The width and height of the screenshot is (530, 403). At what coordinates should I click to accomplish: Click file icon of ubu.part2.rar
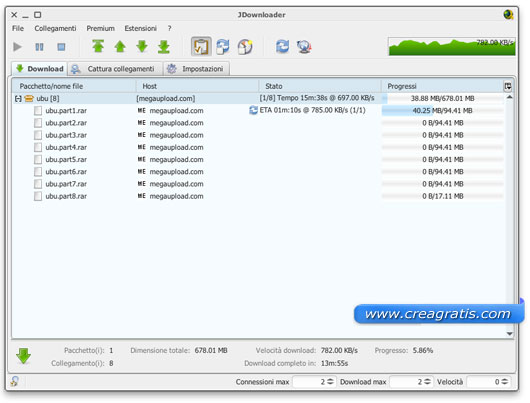pos(38,123)
